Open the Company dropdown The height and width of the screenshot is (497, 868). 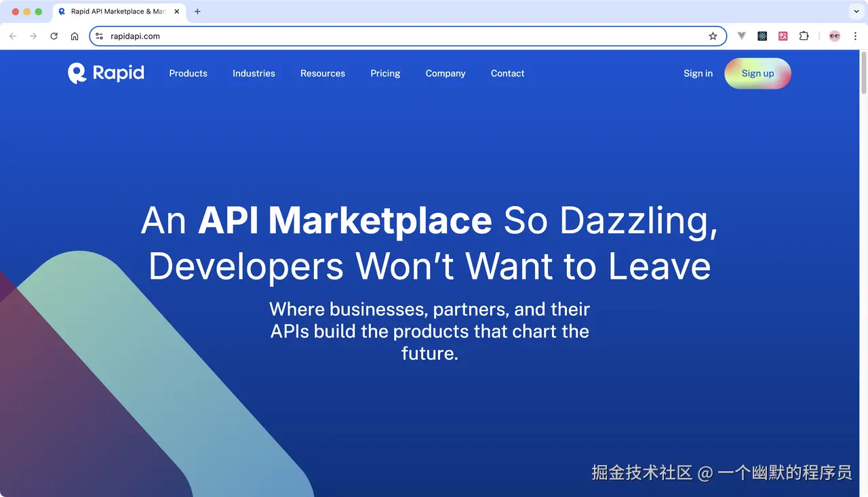[x=446, y=73]
